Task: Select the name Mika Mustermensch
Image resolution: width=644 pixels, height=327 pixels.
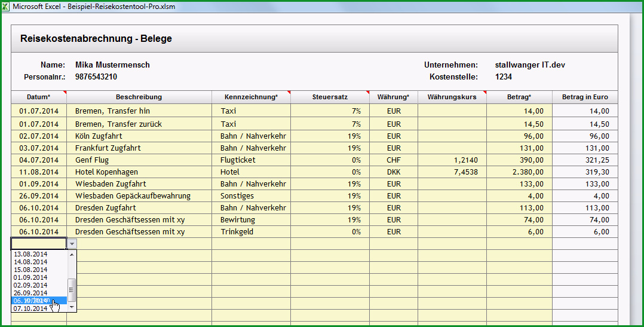Action: 112,65
